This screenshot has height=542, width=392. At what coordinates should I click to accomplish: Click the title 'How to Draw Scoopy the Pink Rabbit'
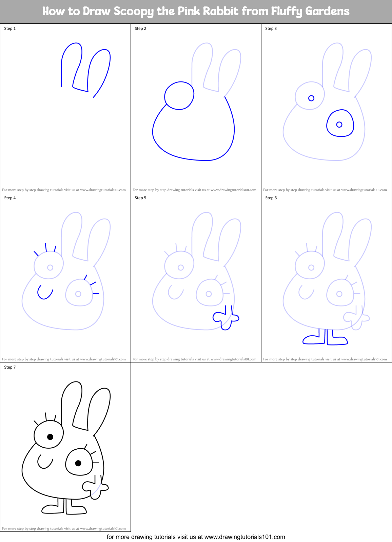click(196, 11)
